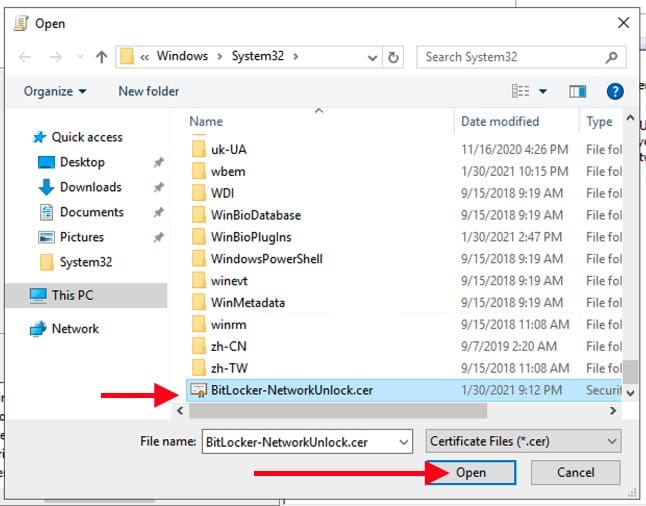Viewport: 646px width, 506px height.
Task: Open the Organize menu
Action: click(x=55, y=91)
